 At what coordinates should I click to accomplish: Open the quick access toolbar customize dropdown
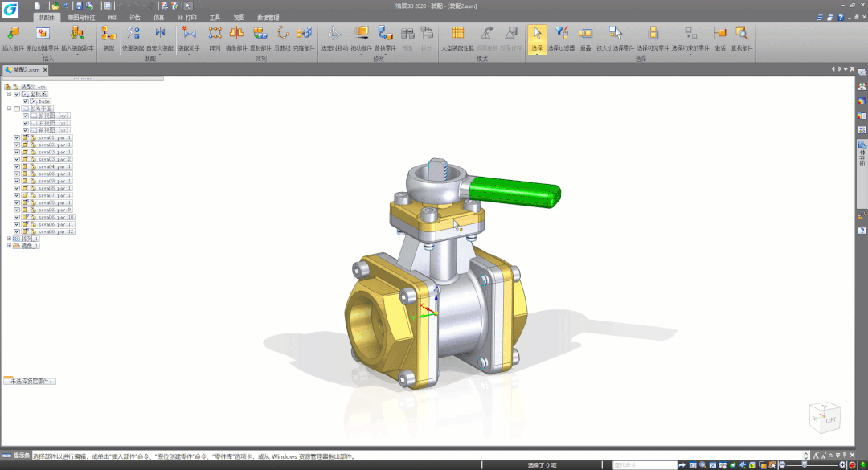click(201, 6)
